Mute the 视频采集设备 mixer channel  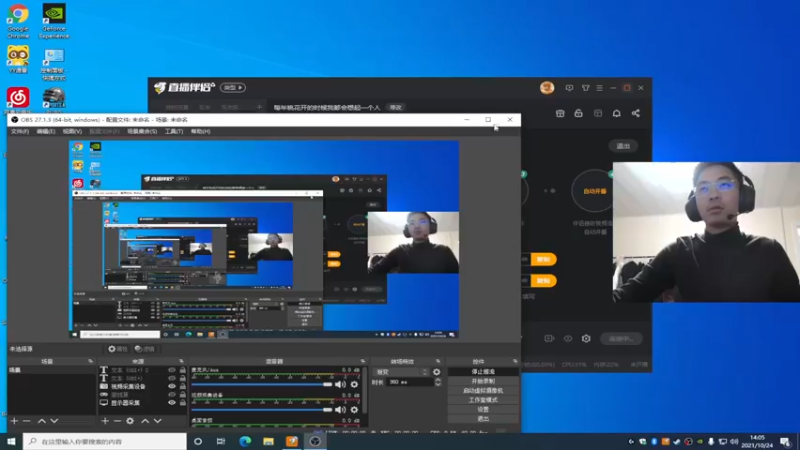pos(340,409)
